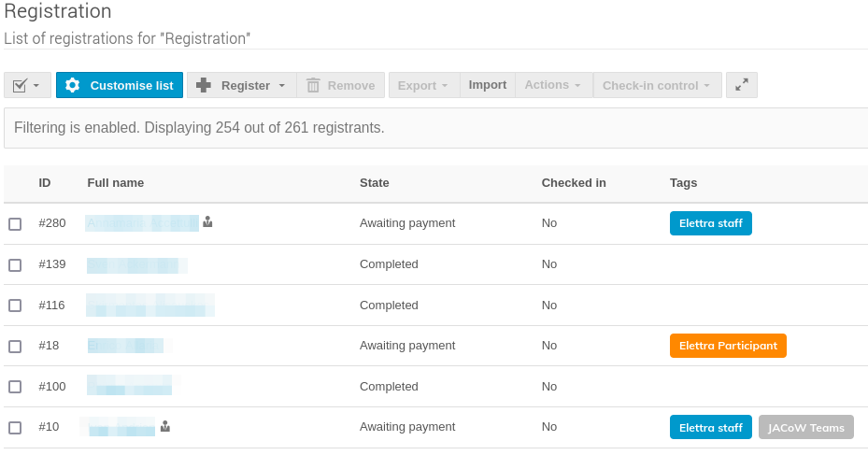Click the plus icon beside Register
The width and height of the screenshot is (868, 455).
click(x=204, y=85)
